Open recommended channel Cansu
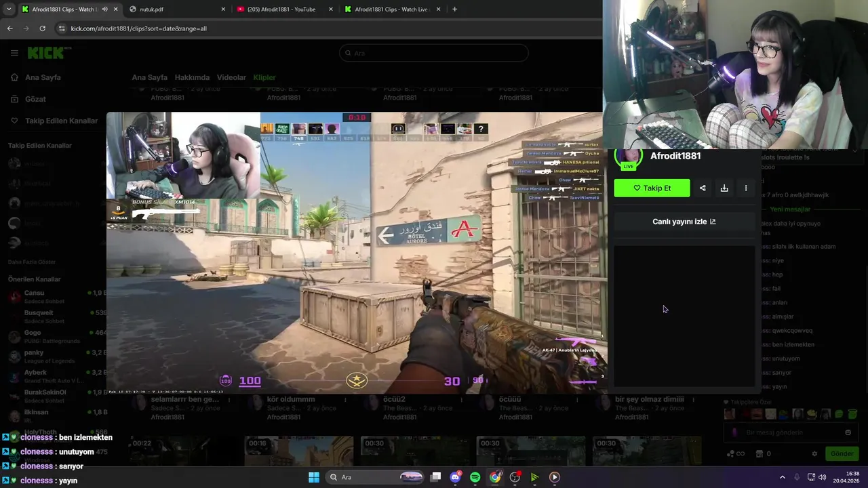868x488 pixels. coord(54,296)
